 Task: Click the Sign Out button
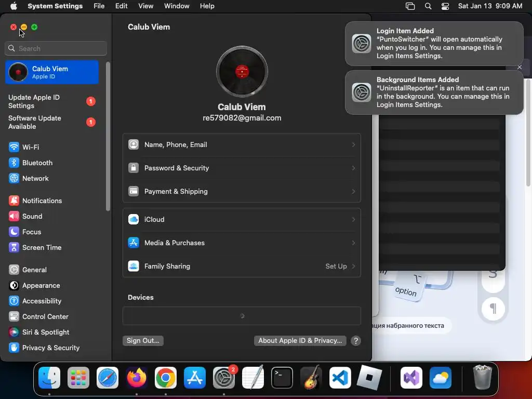[x=143, y=341]
